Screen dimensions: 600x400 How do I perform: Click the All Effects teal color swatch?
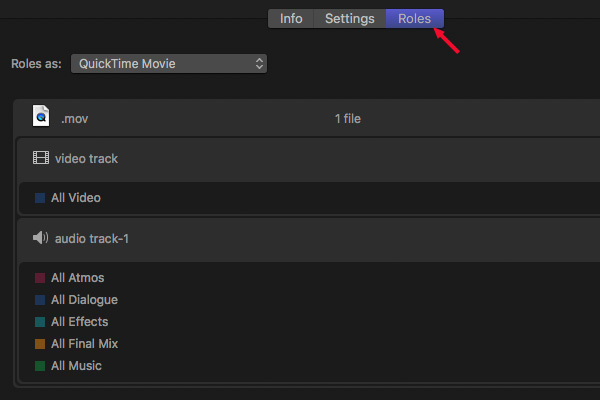(40, 322)
